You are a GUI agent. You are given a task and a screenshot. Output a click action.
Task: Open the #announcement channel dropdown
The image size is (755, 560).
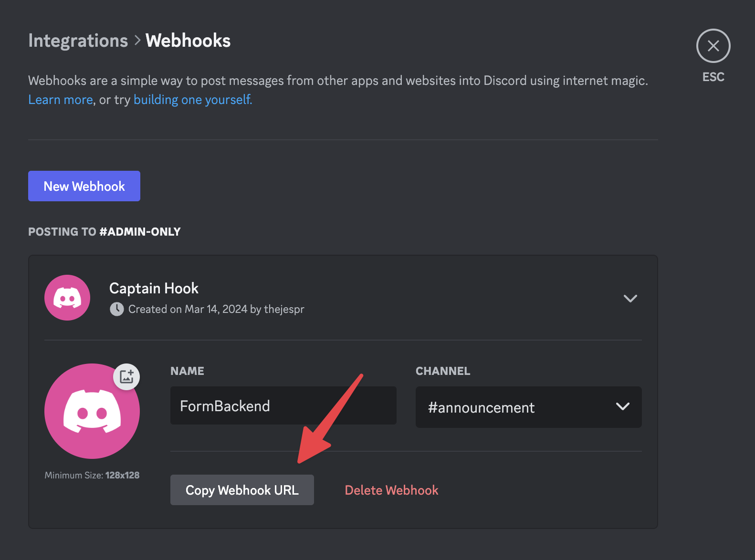(528, 407)
